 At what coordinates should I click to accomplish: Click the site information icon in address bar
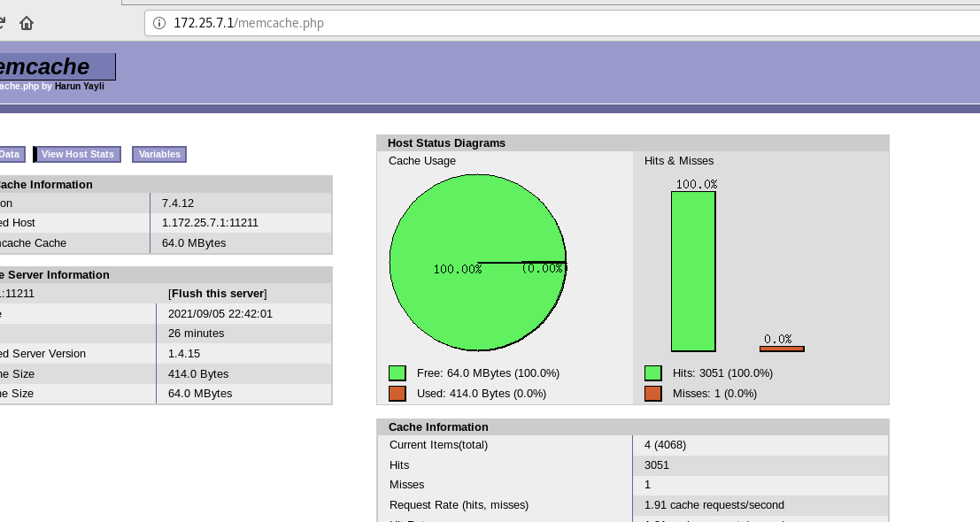pyautogui.click(x=159, y=23)
